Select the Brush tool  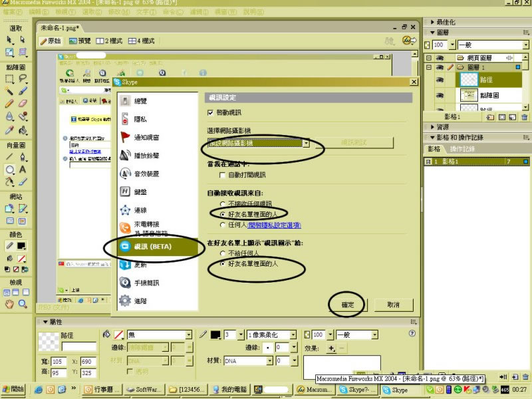[x=23, y=91]
